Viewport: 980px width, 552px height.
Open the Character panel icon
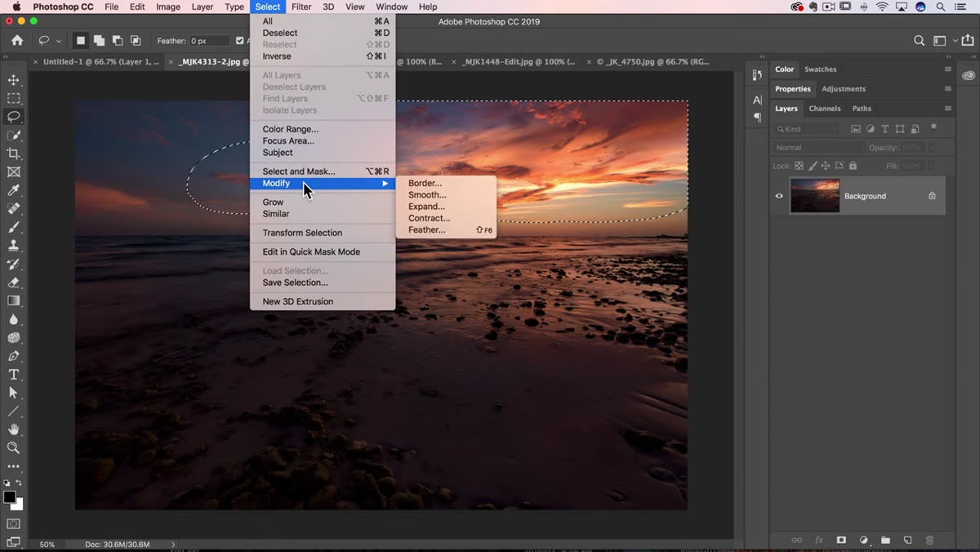coord(757,100)
